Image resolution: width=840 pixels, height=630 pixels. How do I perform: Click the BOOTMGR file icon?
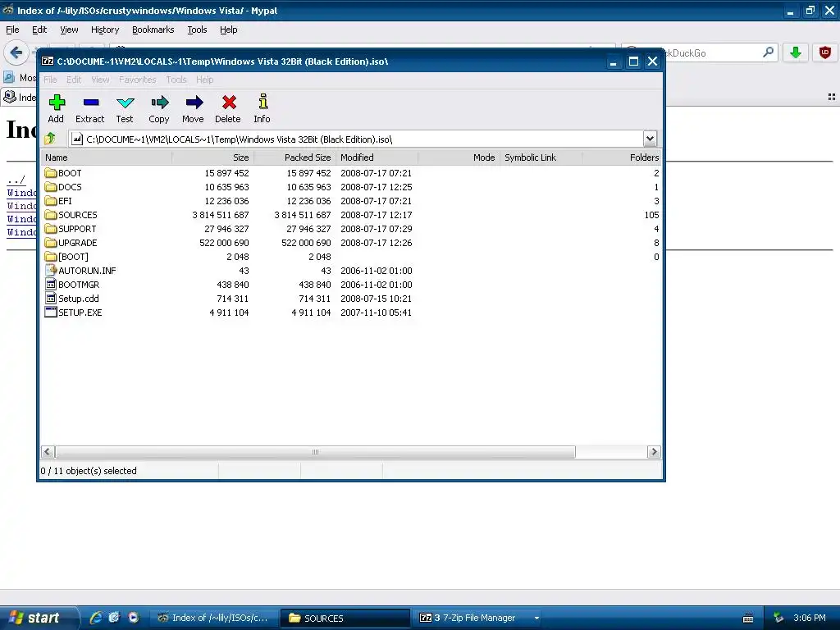[51, 284]
